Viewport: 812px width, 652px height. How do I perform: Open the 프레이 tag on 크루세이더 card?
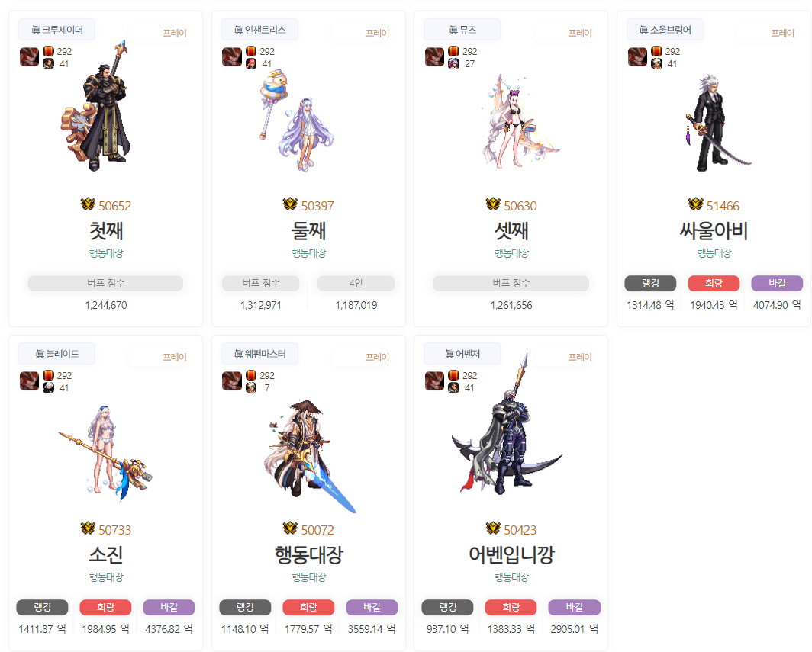pos(175,33)
